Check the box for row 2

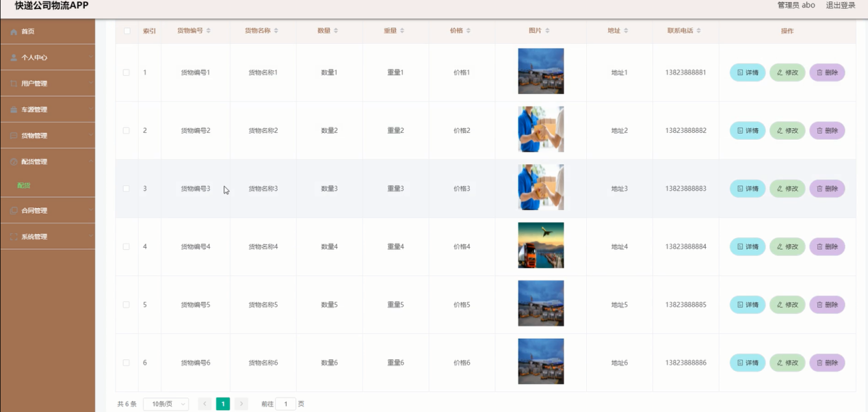pos(127,131)
